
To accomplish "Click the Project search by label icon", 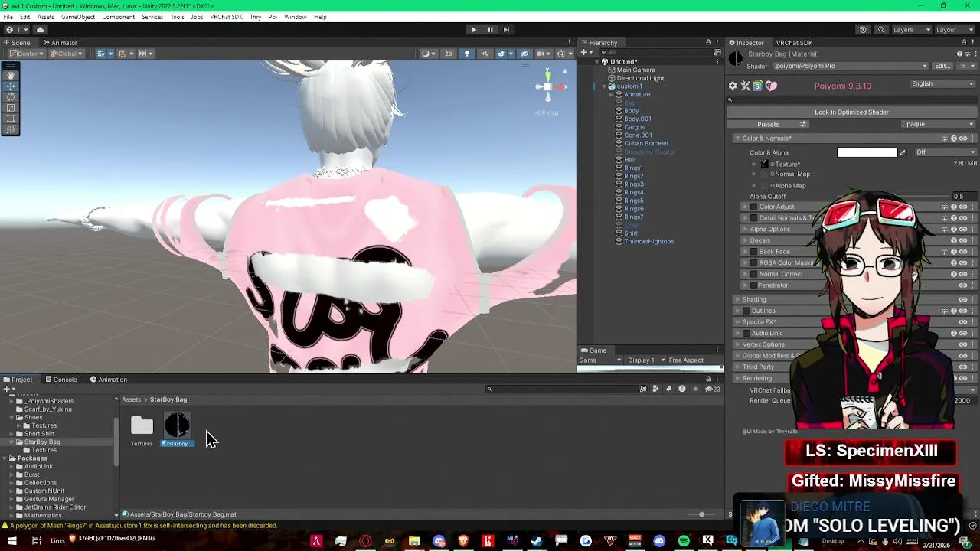I will pos(668,389).
